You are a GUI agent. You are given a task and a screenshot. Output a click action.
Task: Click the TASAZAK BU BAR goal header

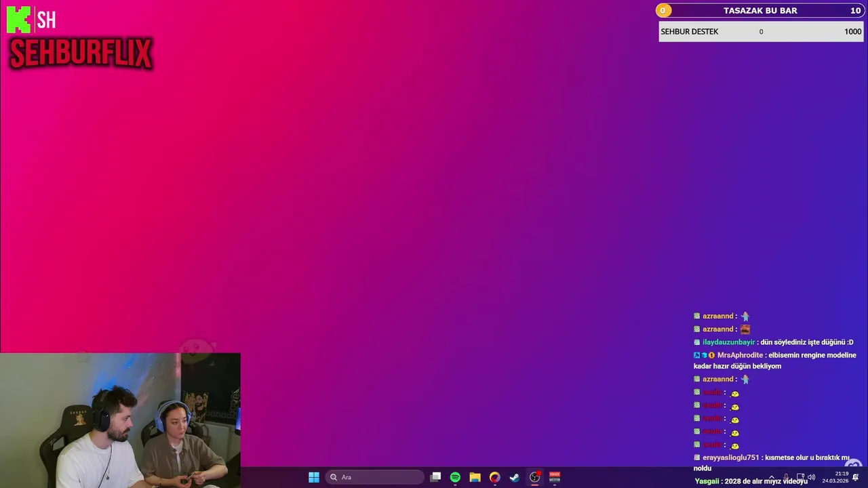coord(760,10)
